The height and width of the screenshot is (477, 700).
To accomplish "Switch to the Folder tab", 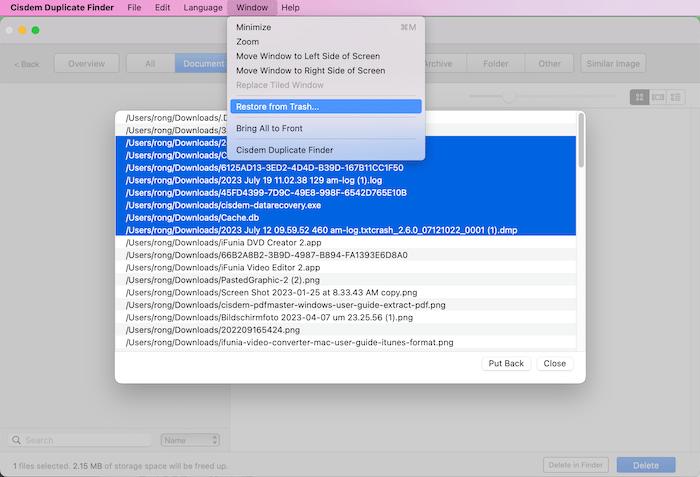I will (x=495, y=64).
